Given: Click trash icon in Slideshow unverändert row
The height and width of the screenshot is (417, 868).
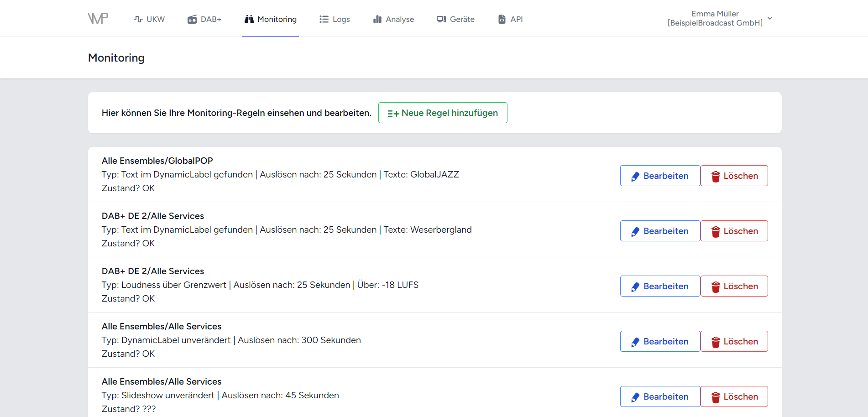Looking at the screenshot, I should [x=716, y=397].
